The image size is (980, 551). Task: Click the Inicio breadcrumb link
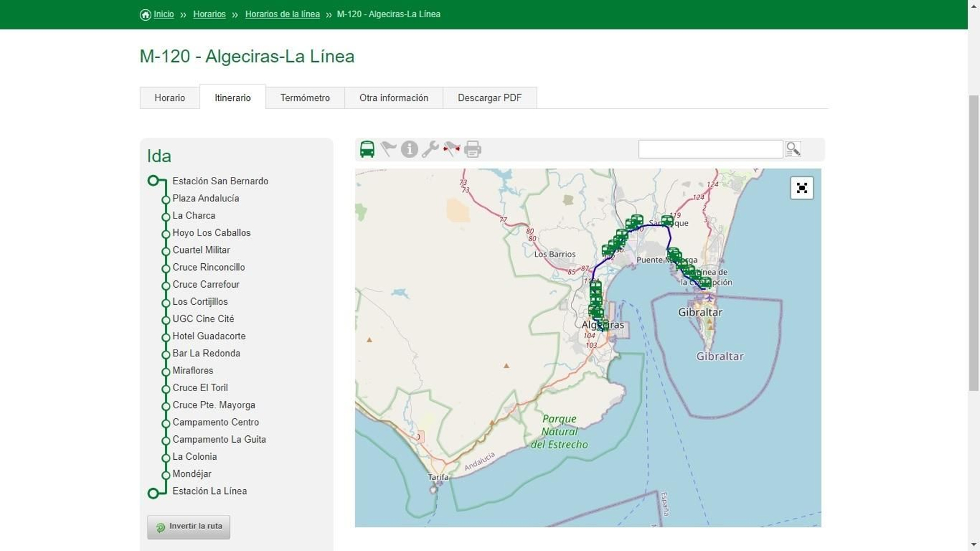(x=163, y=13)
